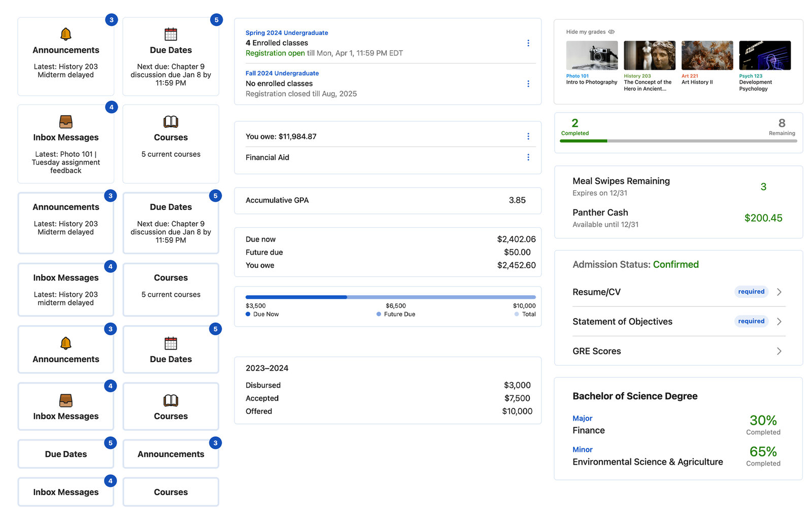
Task: Click Minor link under Bachelor of Science
Action: pyautogui.click(x=582, y=450)
